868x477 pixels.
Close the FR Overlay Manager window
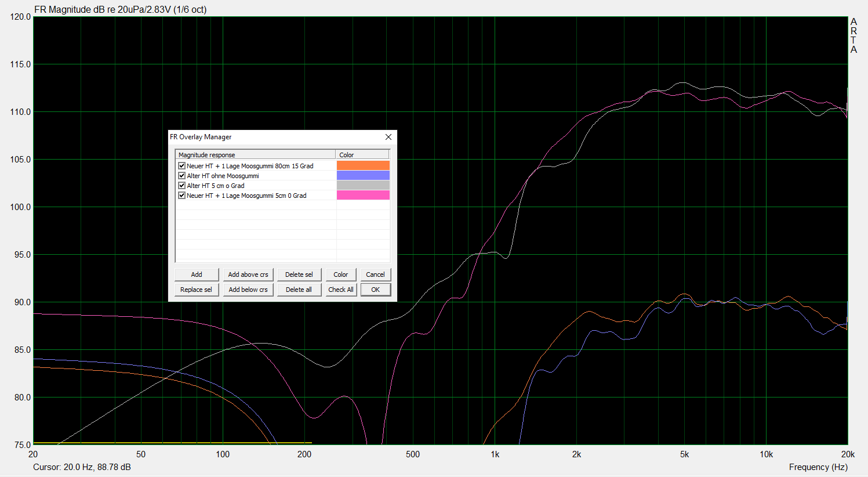pos(388,137)
